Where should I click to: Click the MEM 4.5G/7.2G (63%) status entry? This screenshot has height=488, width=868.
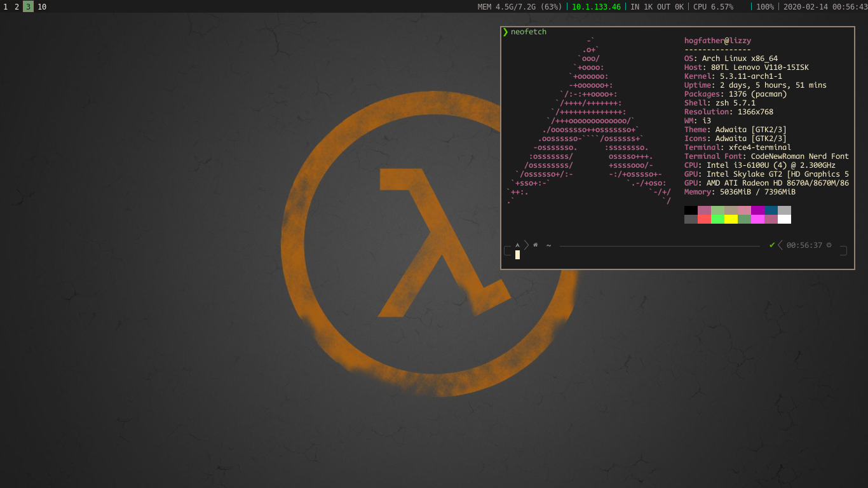520,7
